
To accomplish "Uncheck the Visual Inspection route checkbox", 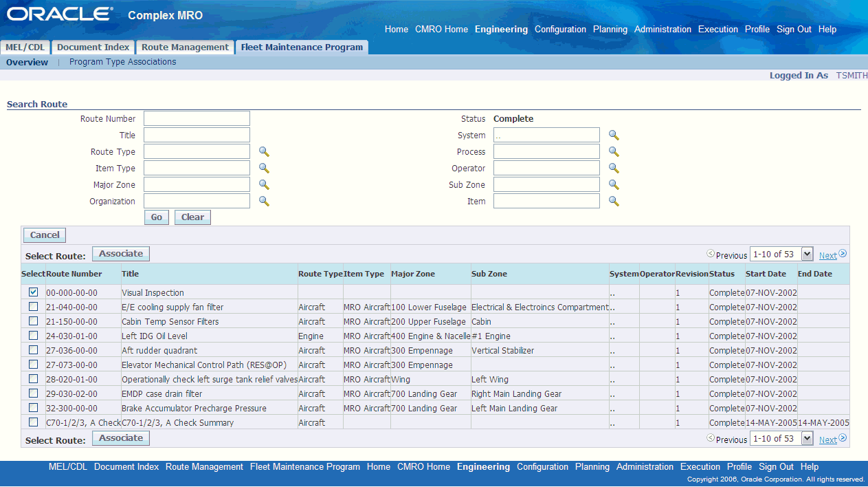I will coord(33,292).
